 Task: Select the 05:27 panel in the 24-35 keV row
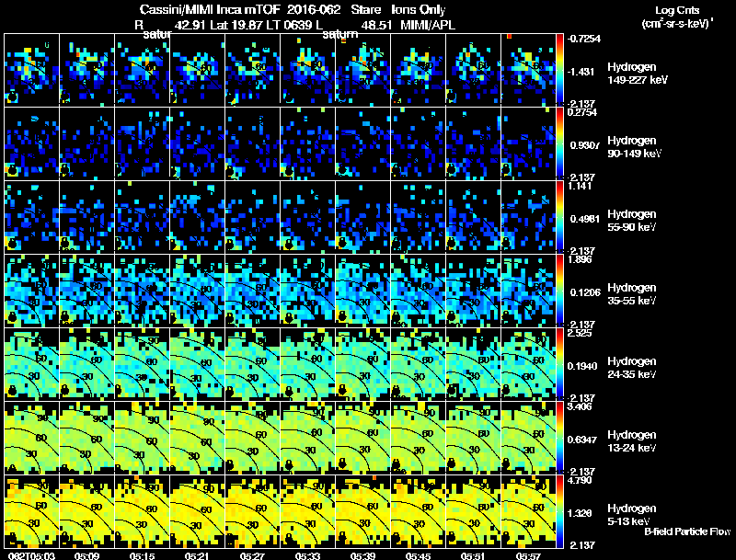252,364
